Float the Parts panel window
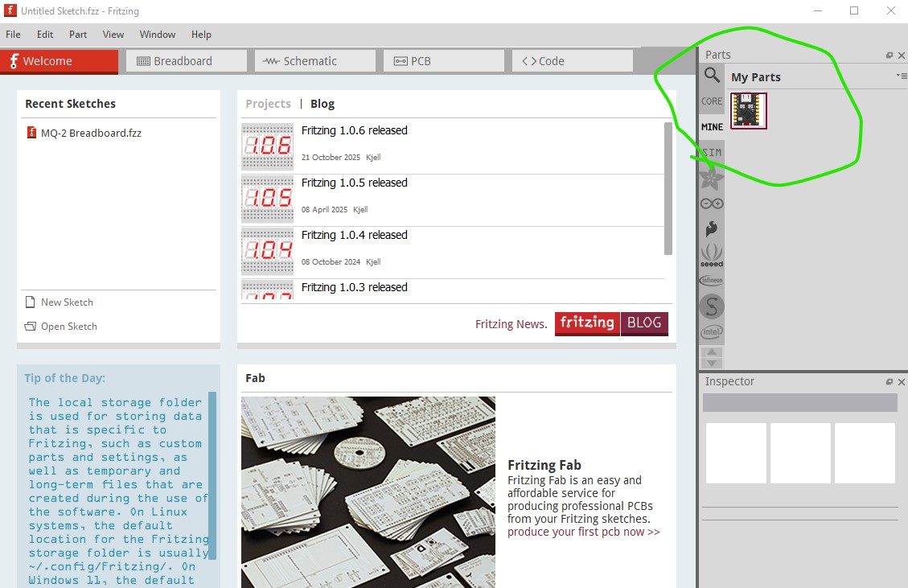Image resolution: width=908 pixels, height=588 pixels. point(890,56)
